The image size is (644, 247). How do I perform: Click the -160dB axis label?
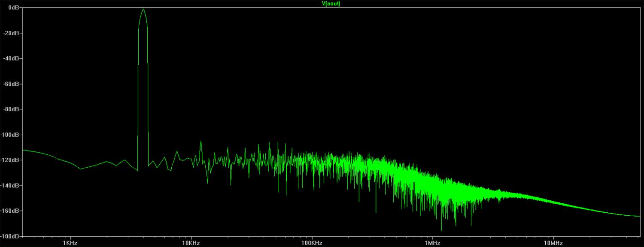click(x=10, y=211)
